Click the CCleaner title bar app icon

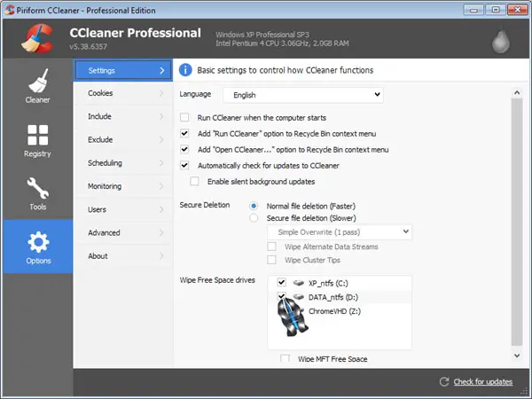(10, 10)
